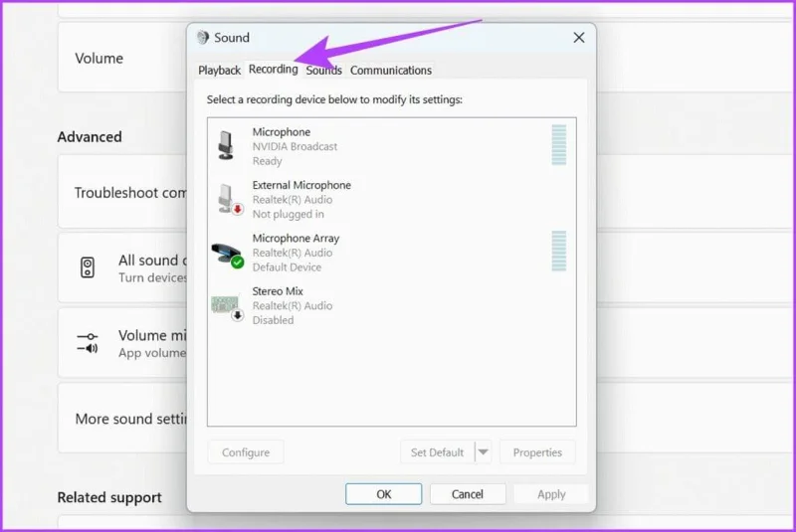Open the Sounds tab
The height and width of the screenshot is (532, 796).
[324, 70]
